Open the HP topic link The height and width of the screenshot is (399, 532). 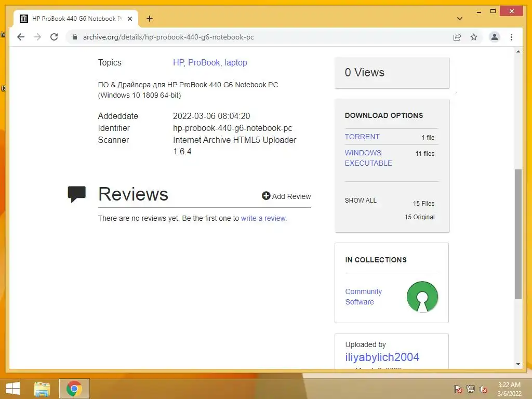pyautogui.click(x=179, y=63)
